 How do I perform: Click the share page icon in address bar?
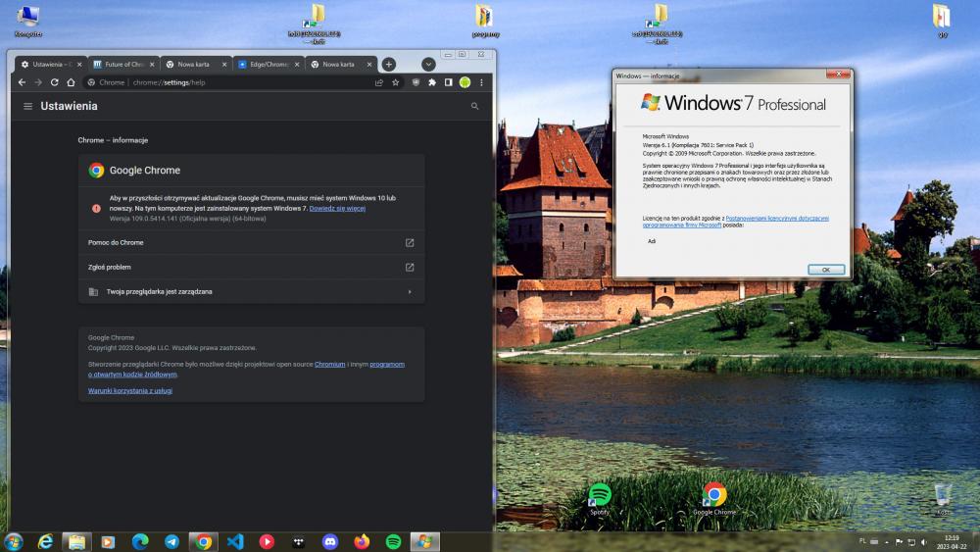(379, 82)
